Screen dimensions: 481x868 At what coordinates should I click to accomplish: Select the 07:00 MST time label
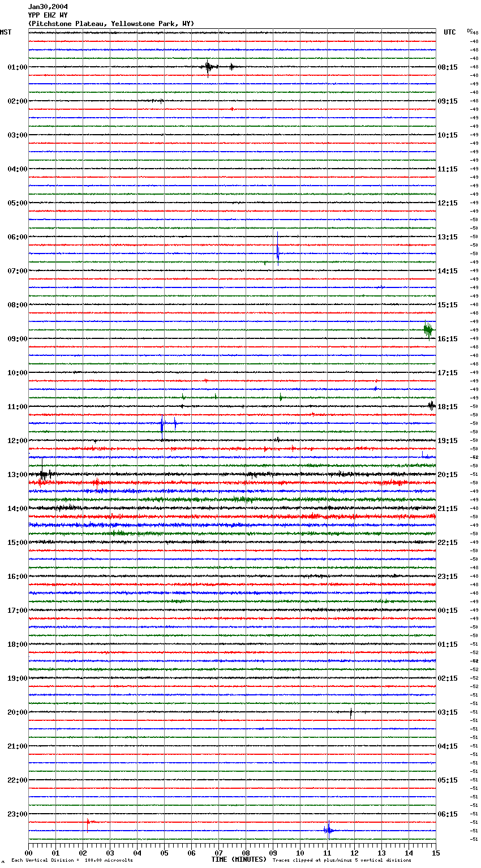(18, 271)
